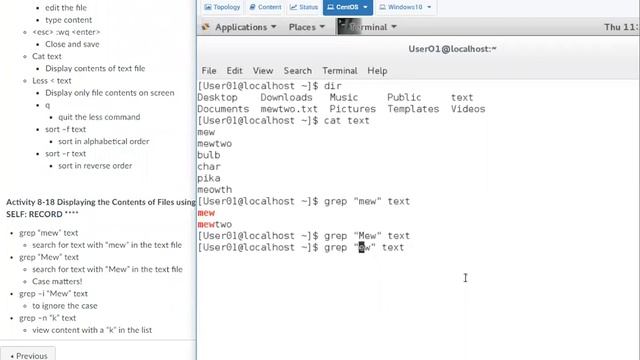Viewport: 640px width, 360px height.
Task: Click the red 'mew' grep result
Action: pyautogui.click(x=206, y=213)
